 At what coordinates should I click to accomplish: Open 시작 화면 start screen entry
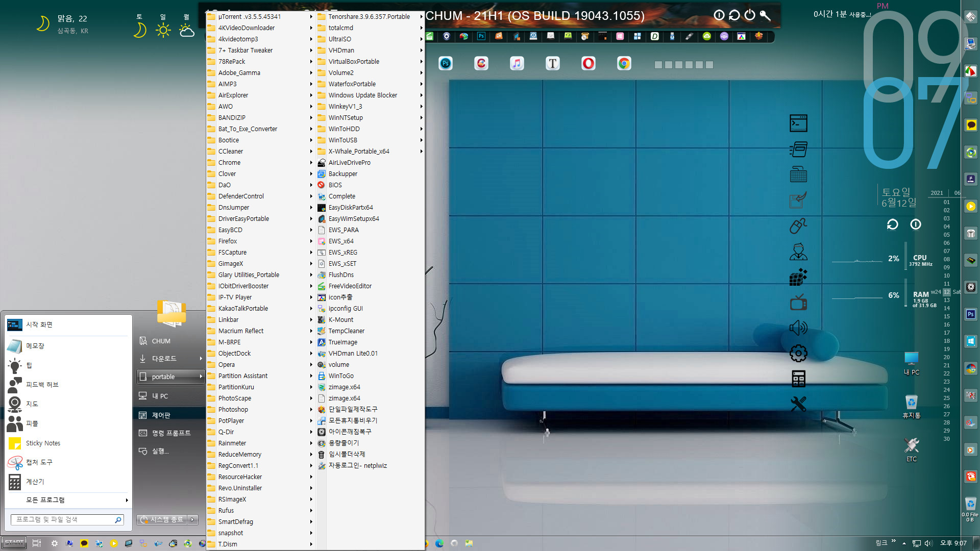(67, 324)
